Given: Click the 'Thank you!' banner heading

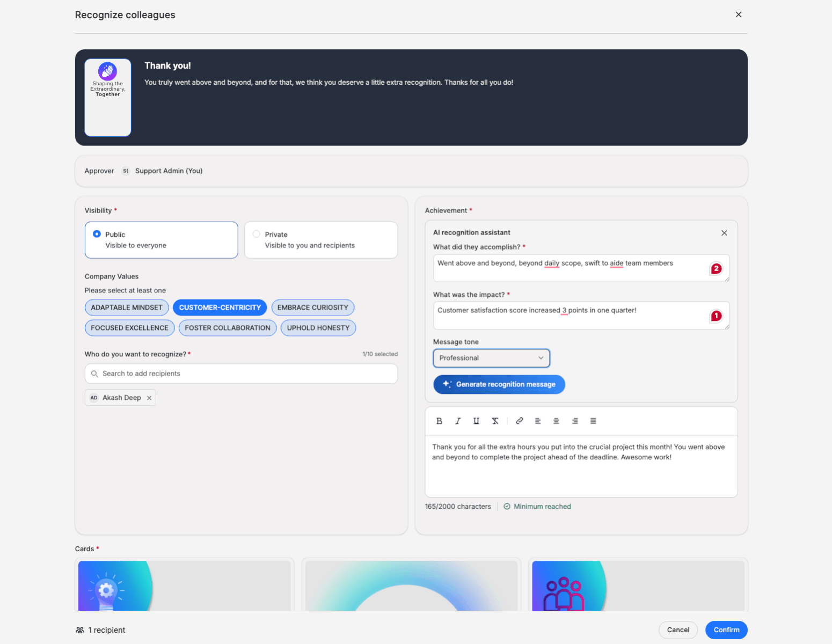Looking at the screenshot, I should point(167,65).
